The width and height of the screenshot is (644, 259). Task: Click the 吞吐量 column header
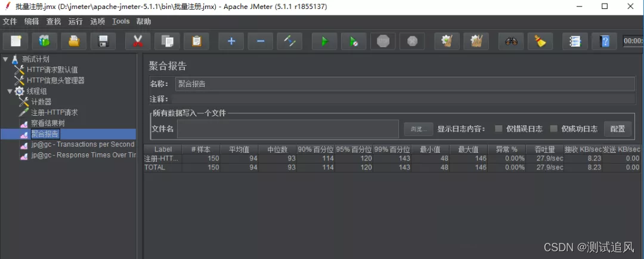coord(545,149)
